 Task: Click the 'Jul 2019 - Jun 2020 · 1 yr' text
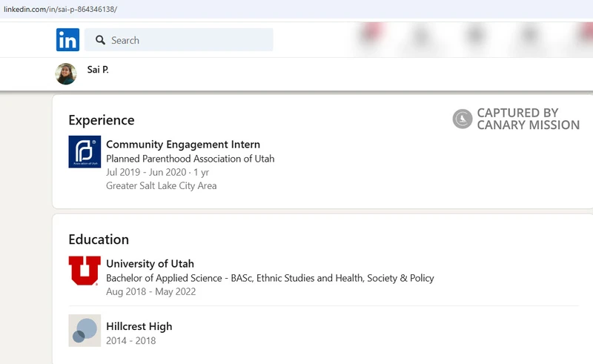157,172
